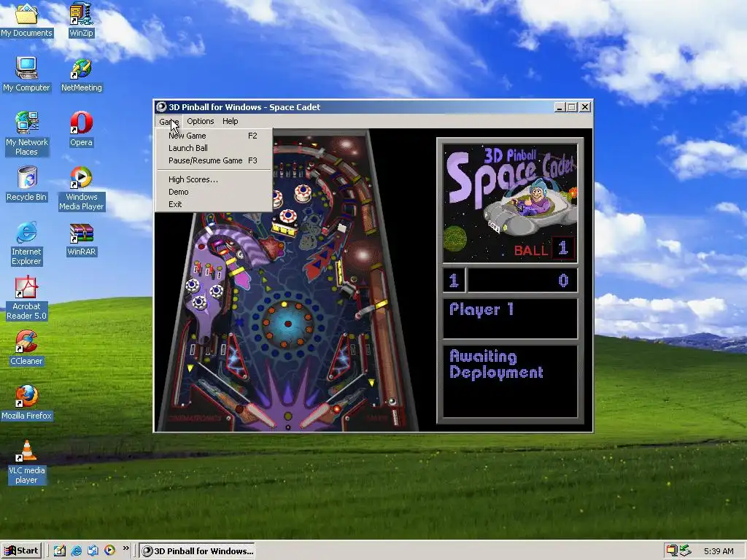Minimize the 3D Pinball window
The width and height of the screenshot is (747, 560).
(560, 107)
